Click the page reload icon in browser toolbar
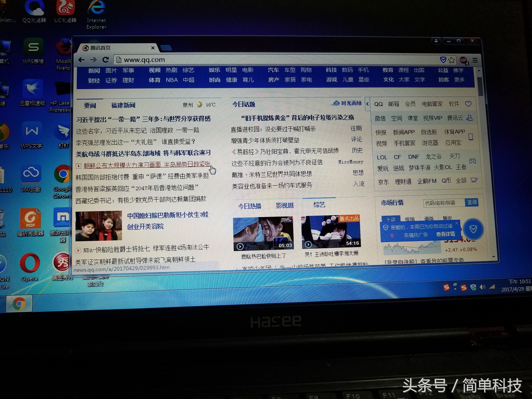The height and width of the screenshot is (399, 532). [106, 60]
